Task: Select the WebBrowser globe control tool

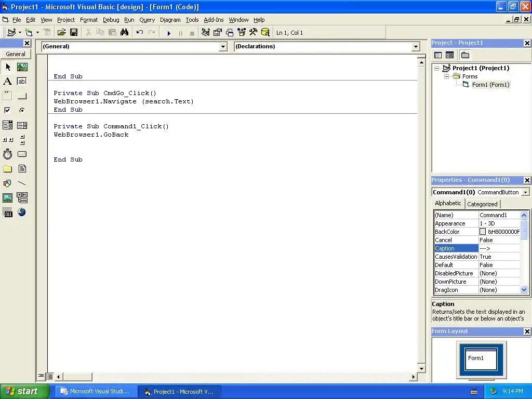Action: click(22, 212)
